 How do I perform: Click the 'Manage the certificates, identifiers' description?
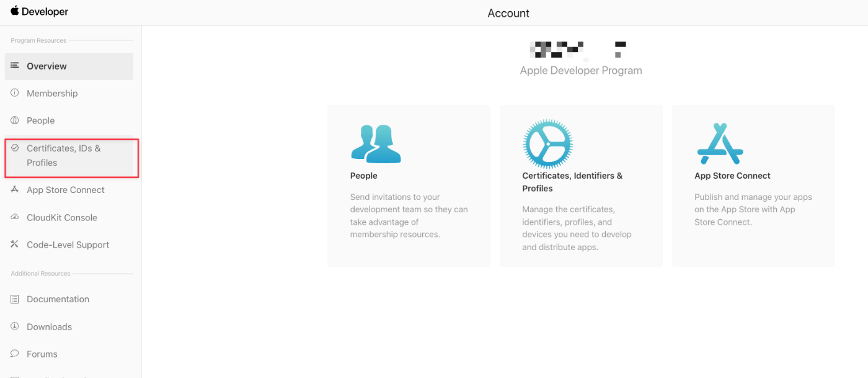click(577, 228)
